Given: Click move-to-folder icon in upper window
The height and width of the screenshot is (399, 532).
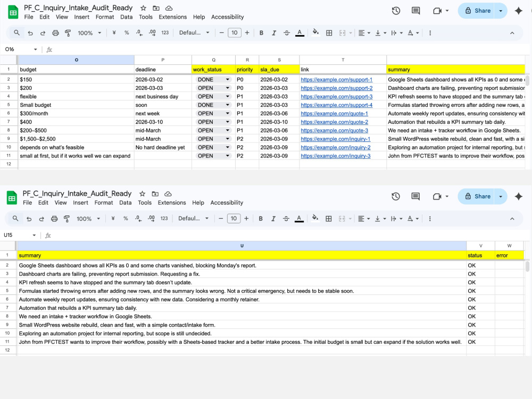Looking at the screenshot, I should [156, 8].
